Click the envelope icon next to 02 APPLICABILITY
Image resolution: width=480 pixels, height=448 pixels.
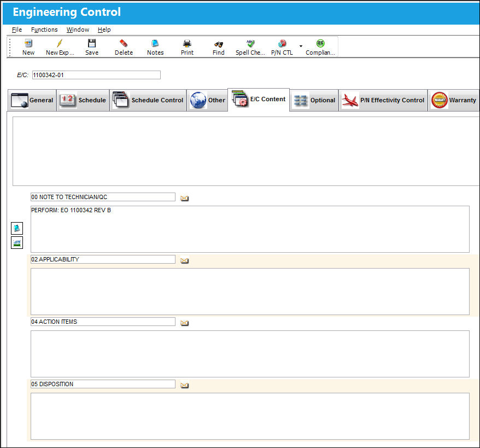pos(184,260)
